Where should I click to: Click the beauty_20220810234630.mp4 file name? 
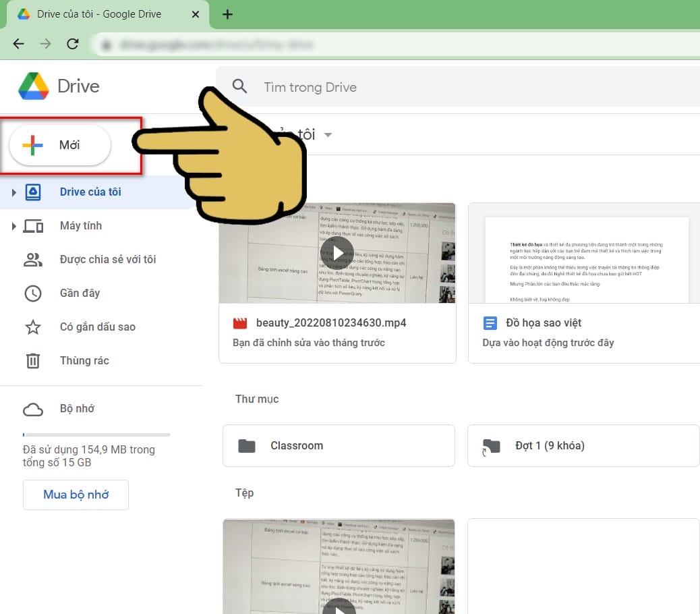coord(331,323)
